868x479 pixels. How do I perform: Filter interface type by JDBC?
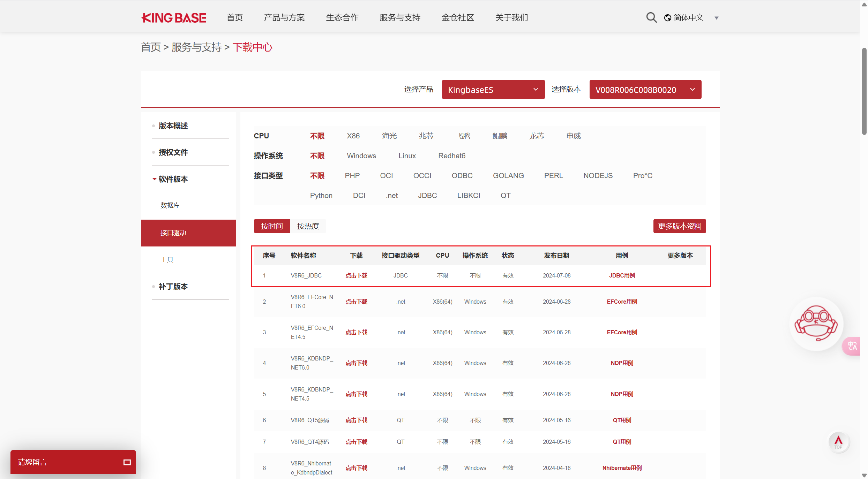[427, 196]
